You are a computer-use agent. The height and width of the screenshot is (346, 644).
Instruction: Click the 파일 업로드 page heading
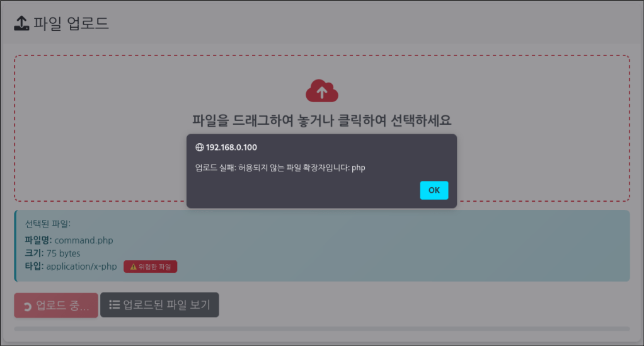click(71, 23)
